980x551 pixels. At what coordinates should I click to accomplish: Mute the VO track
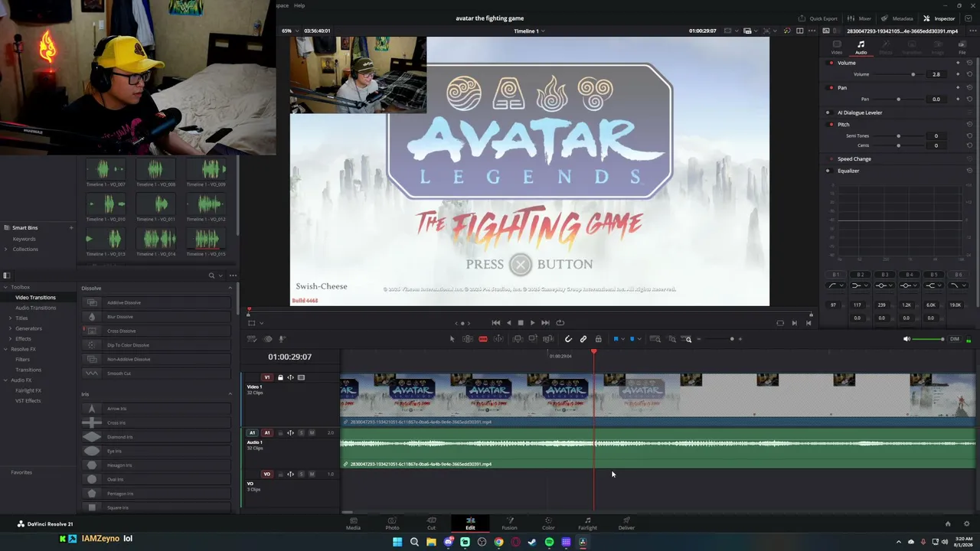click(x=312, y=474)
